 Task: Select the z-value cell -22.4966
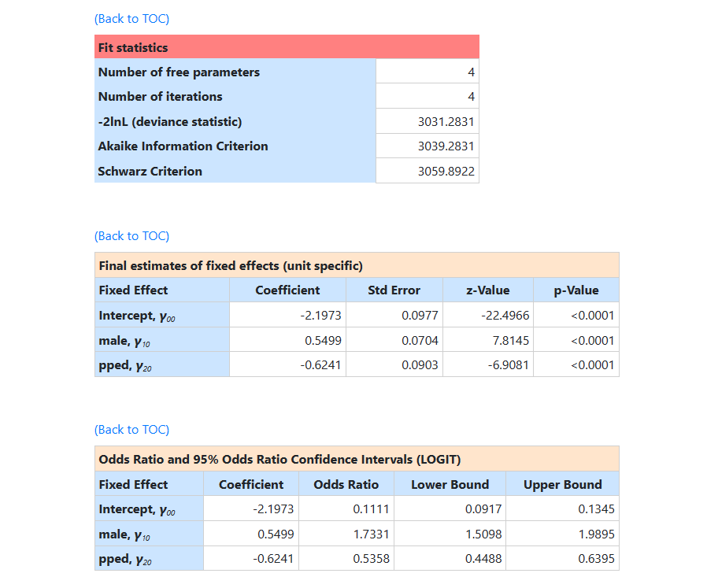[505, 316]
